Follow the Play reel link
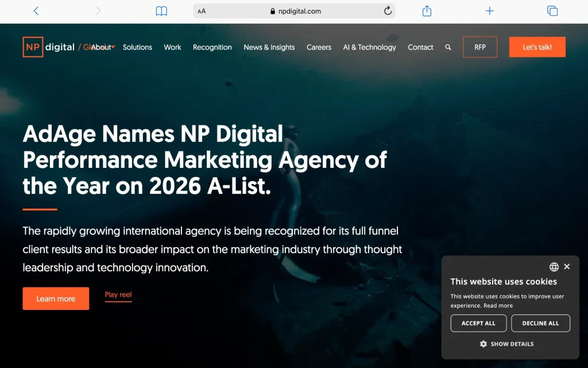Screen dimensions: 588x368 tap(118, 295)
